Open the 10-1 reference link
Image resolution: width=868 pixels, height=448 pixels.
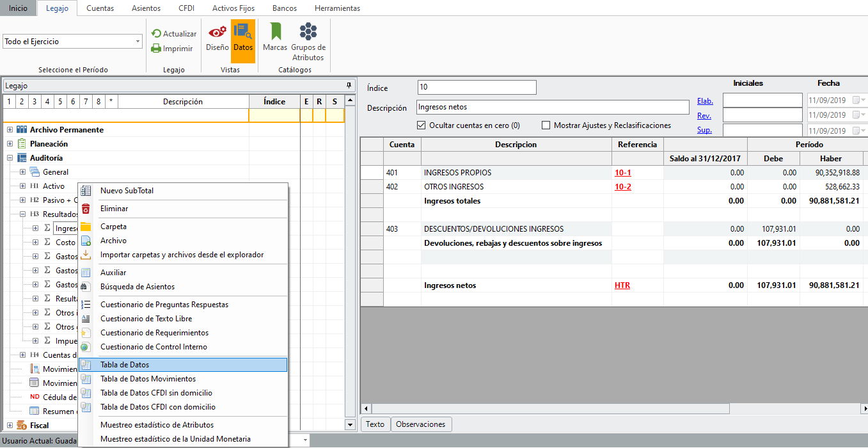point(622,173)
